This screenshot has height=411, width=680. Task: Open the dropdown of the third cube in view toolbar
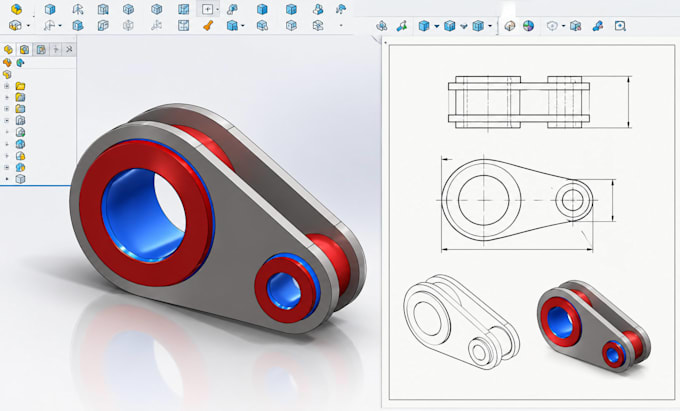tap(490, 26)
